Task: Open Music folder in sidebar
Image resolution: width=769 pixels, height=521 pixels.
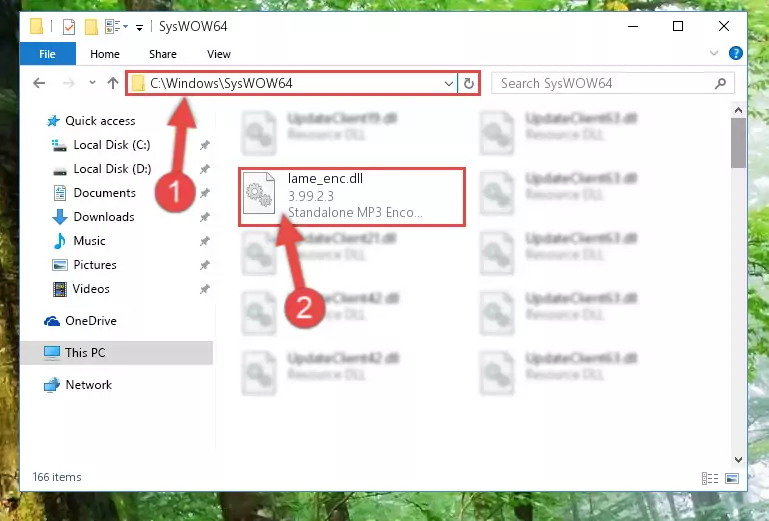Action: tap(89, 241)
